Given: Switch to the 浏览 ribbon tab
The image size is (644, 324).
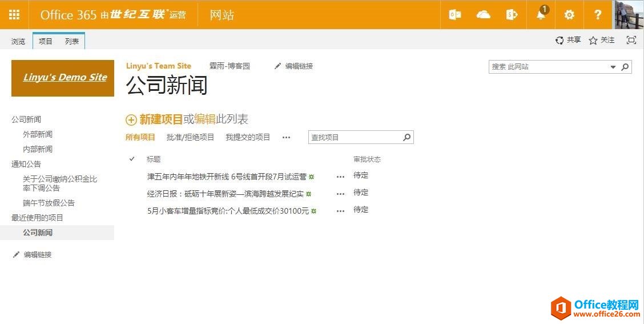Looking at the screenshot, I should [x=18, y=41].
